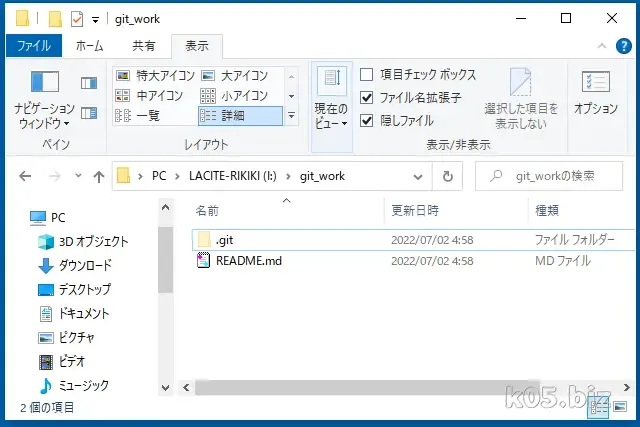The image size is (640, 427).
Task: Switch to details view status bar icon
Action: [x=598, y=407]
